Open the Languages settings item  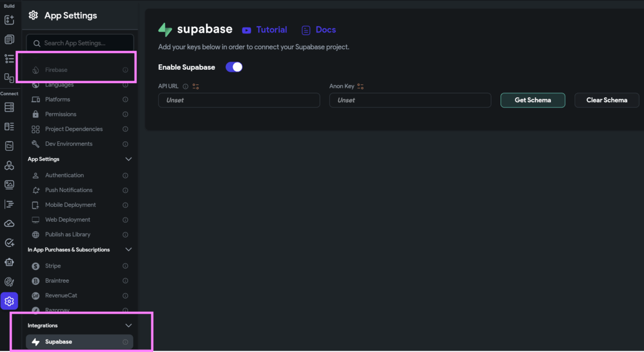pyautogui.click(x=80, y=84)
